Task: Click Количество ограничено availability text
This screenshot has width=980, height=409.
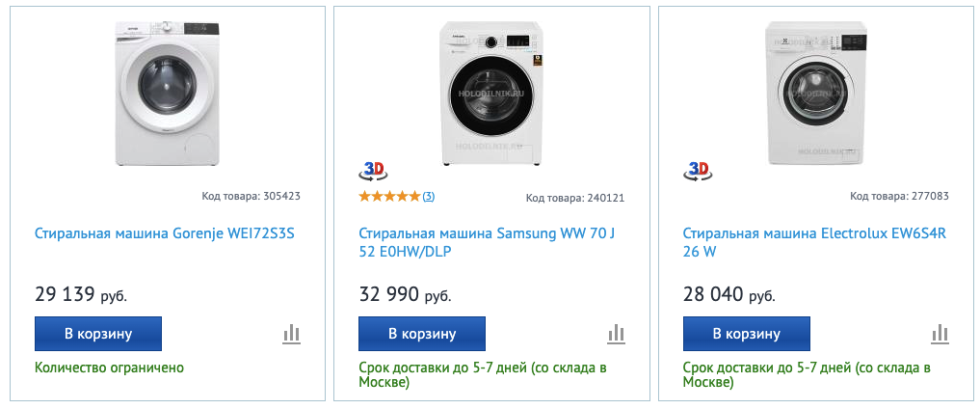Action: pos(110,368)
